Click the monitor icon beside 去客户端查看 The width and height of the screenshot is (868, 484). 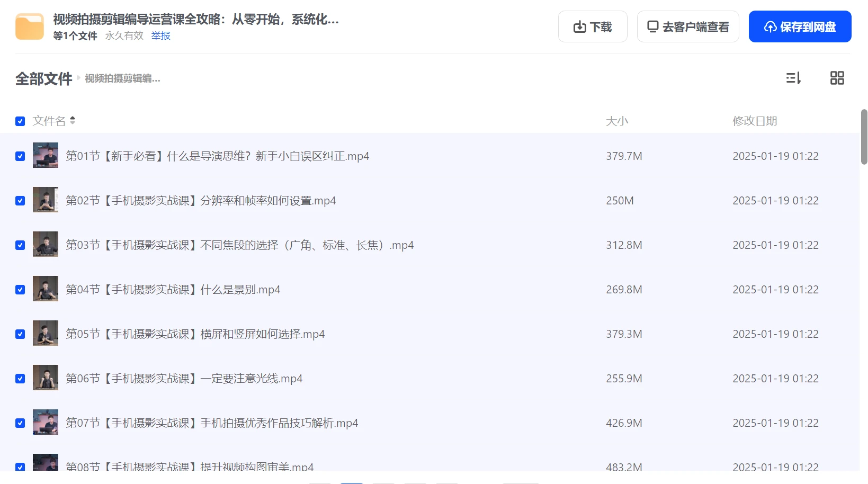653,25
